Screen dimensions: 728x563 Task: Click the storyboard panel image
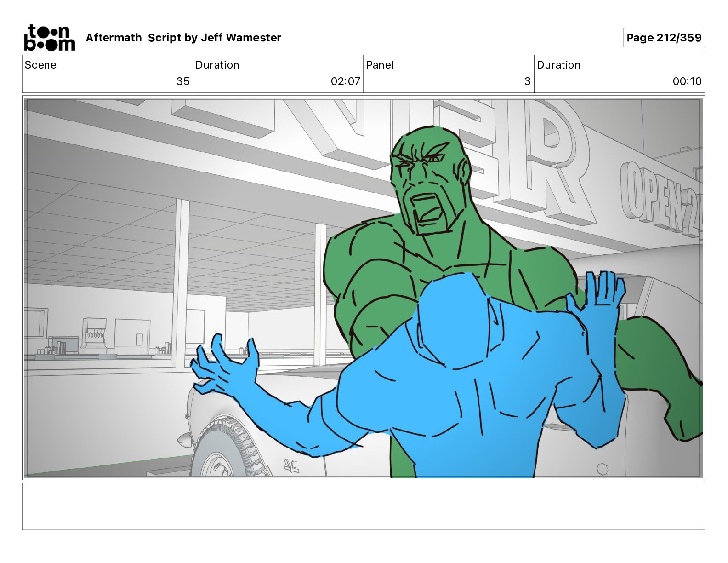coord(363,288)
